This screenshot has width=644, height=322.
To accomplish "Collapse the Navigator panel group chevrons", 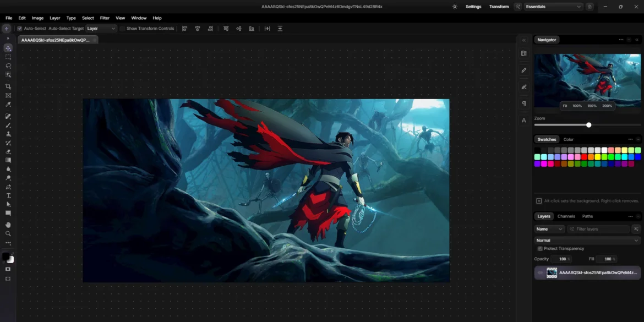I will tap(637, 40).
